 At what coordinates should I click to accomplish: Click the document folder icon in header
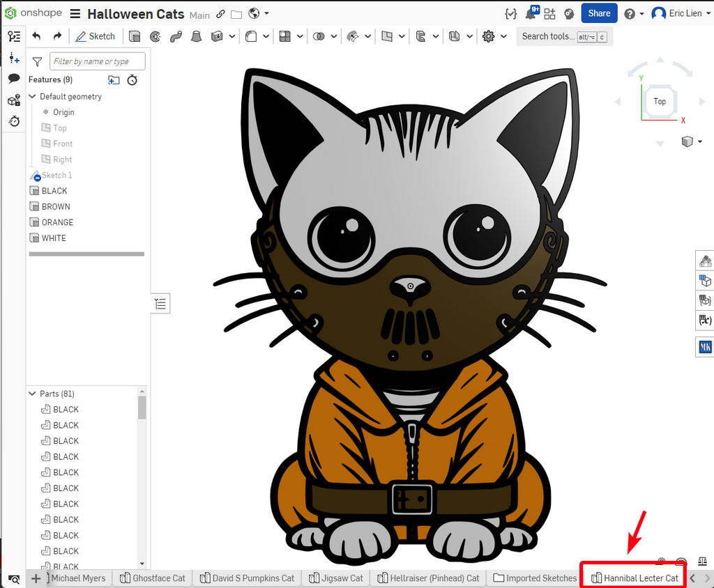point(236,15)
